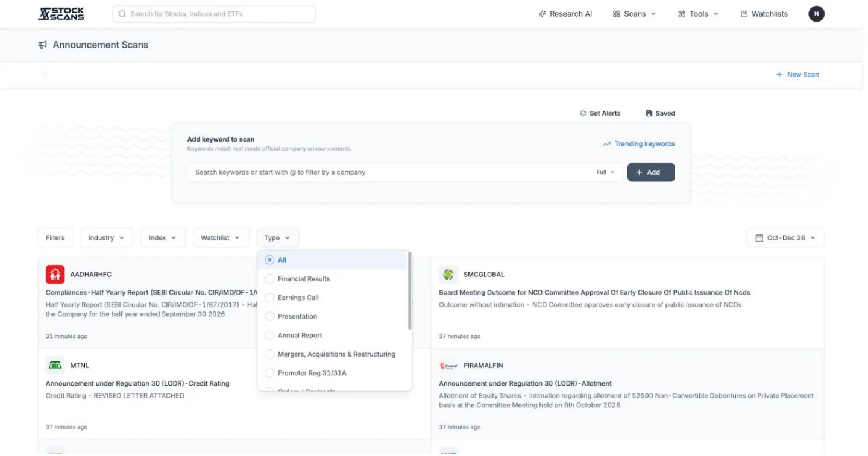
Task: Click the Announcement Scans megaphone icon
Action: 43,45
